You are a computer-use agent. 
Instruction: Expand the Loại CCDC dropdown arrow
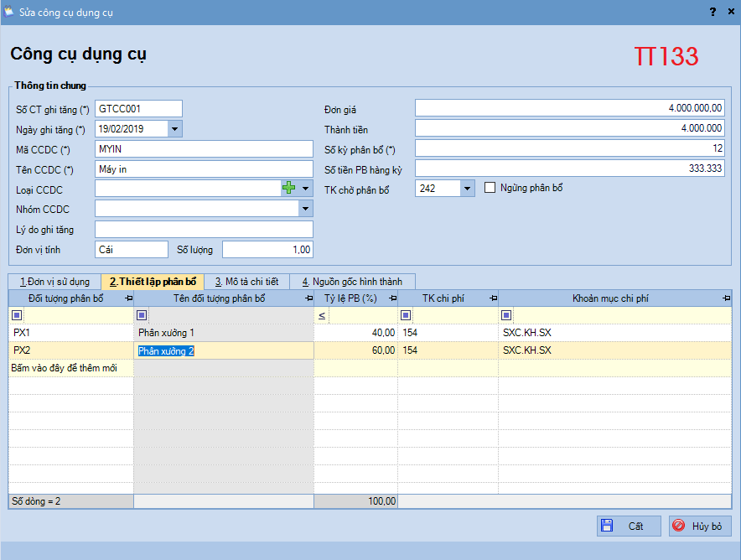[306, 189]
